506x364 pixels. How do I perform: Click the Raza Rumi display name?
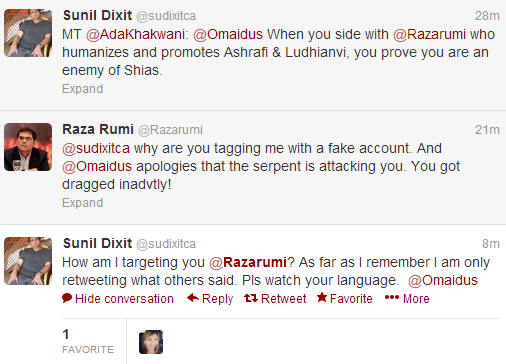pos(98,129)
